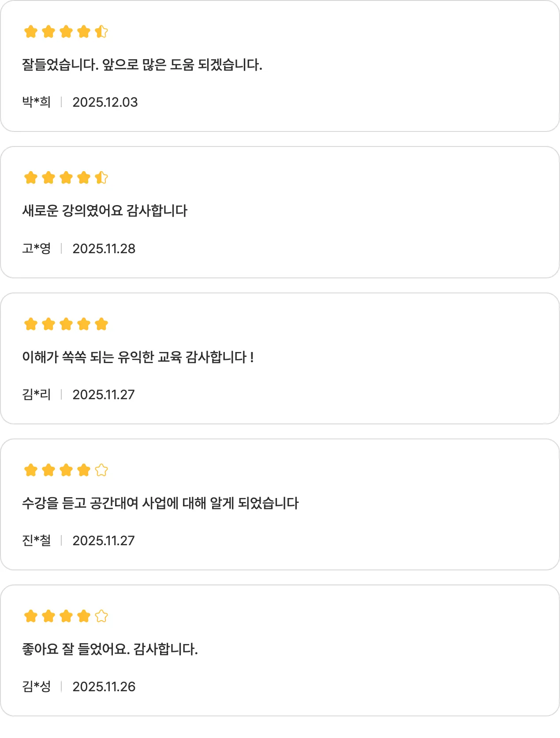560x738 pixels.
Task: Click review text "이해가 쏙쏙 되는 유익한 교육 감사합니다 !"
Action: [138, 357]
